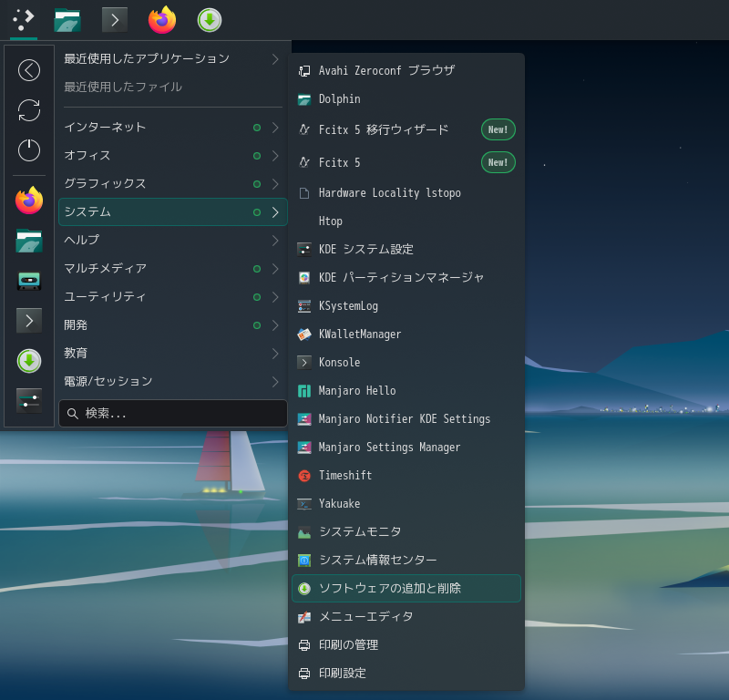Expand the ヘルプ category arrow

275,241
